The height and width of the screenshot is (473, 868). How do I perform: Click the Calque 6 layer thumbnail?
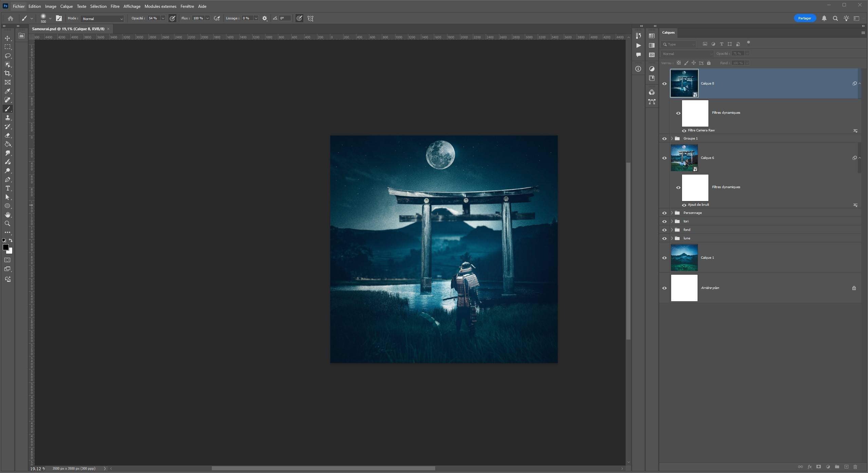tap(684, 158)
